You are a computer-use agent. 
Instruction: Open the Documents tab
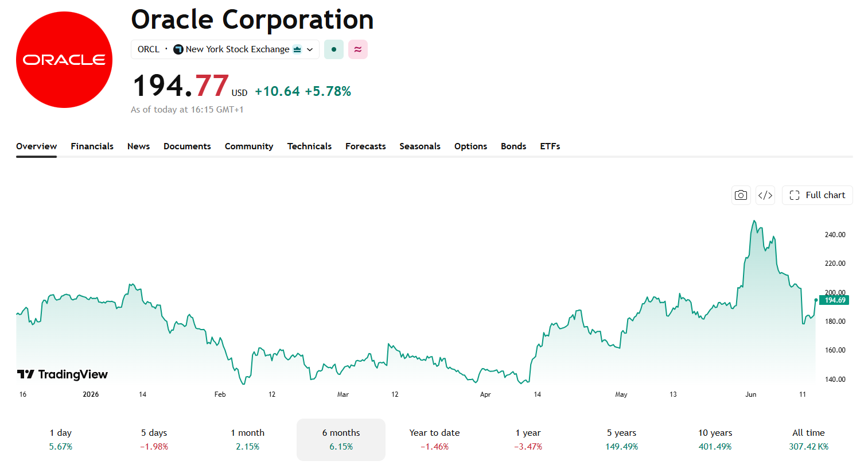click(x=187, y=146)
